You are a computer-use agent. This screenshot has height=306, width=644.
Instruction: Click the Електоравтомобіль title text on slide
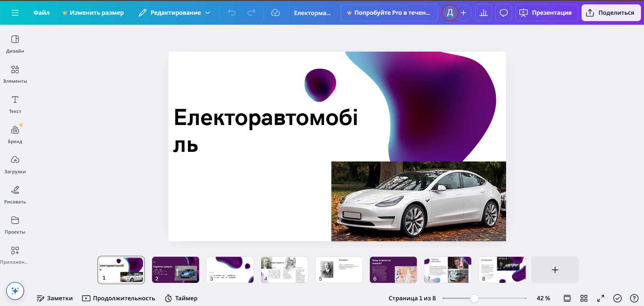[x=266, y=131]
